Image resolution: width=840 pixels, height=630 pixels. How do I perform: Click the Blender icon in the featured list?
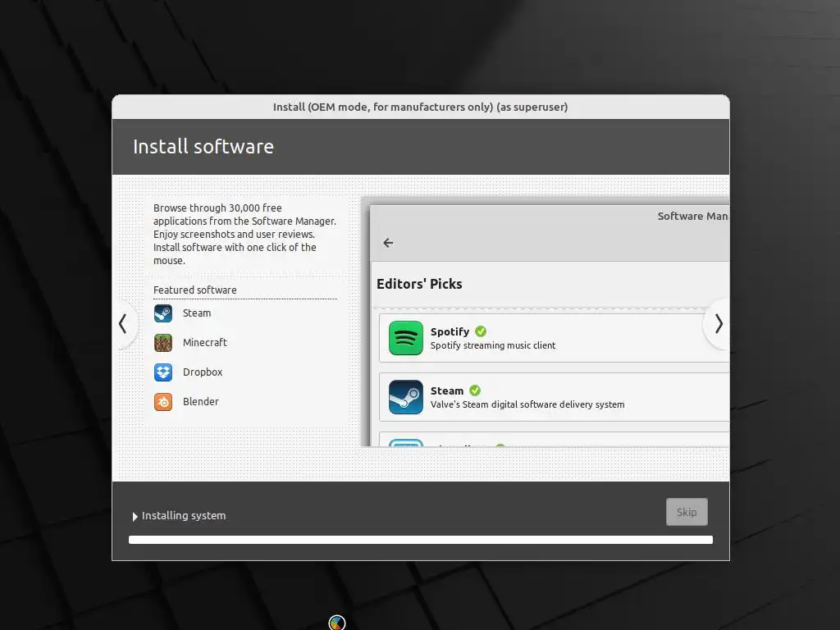[163, 402]
